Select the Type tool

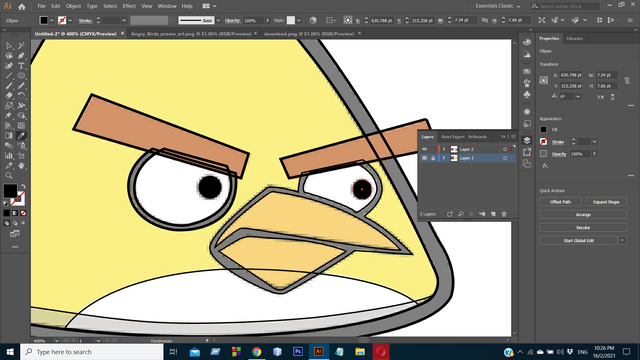21,66
